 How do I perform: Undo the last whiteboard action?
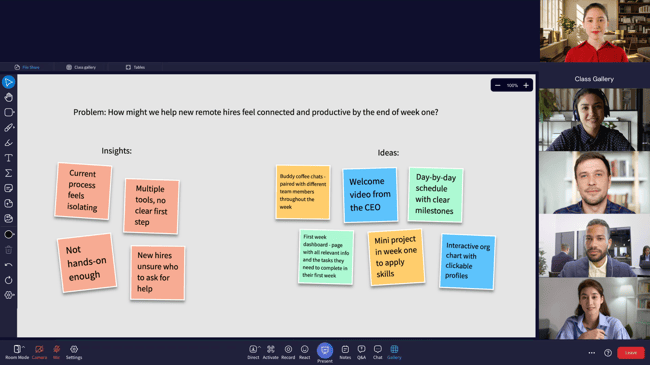click(8, 265)
